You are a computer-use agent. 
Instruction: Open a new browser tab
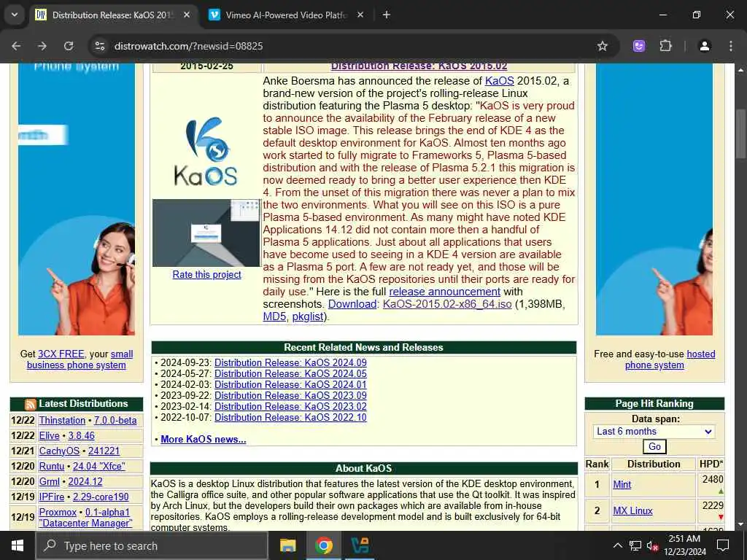pos(387,15)
